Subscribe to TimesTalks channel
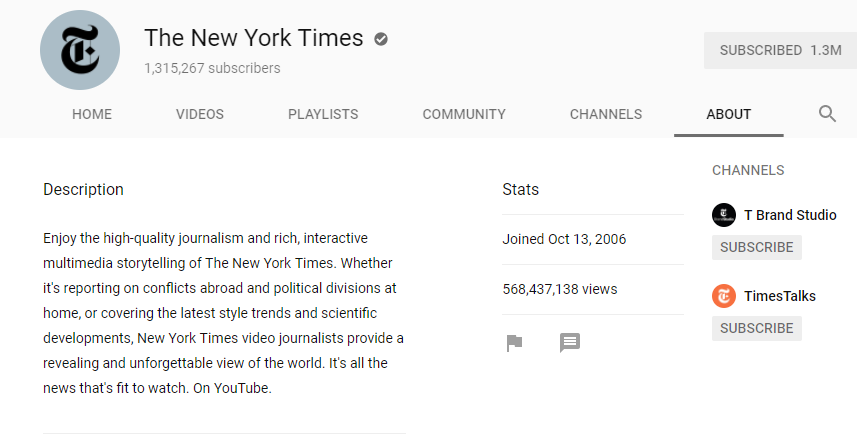The height and width of the screenshot is (437, 857). (756, 328)
